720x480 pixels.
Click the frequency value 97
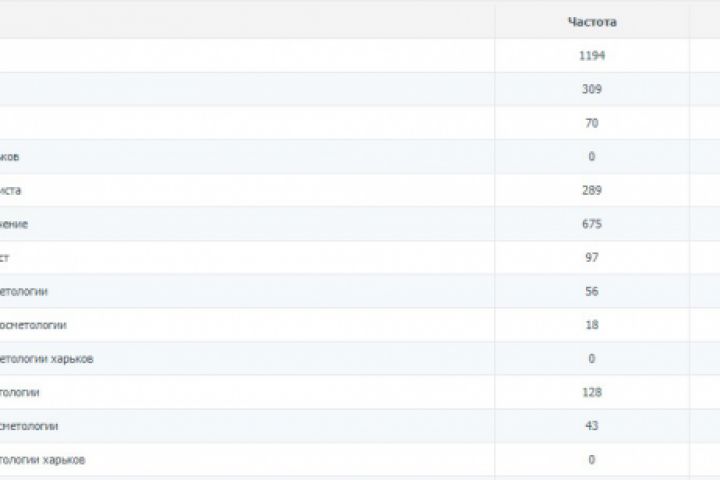tap(592, 258)
